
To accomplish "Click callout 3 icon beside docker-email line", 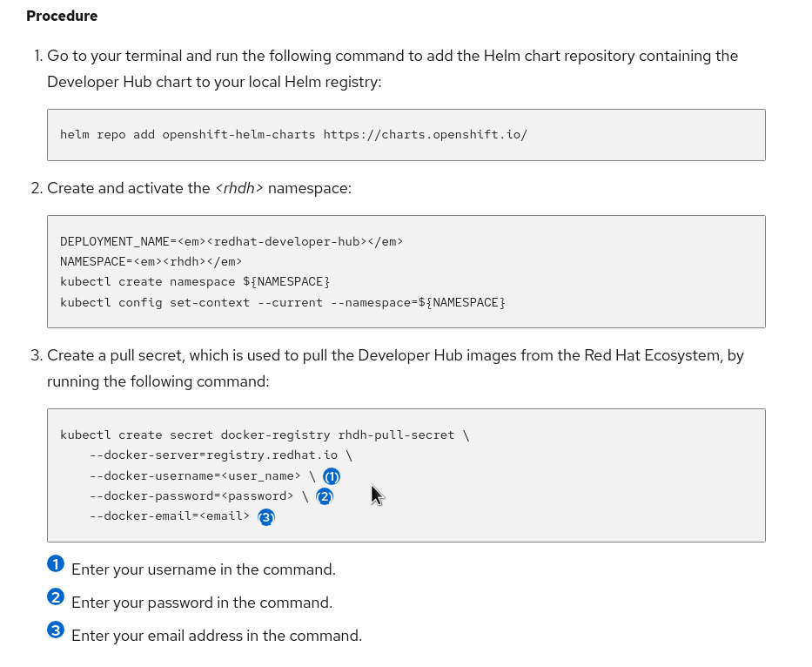I will tap(266, 517).
